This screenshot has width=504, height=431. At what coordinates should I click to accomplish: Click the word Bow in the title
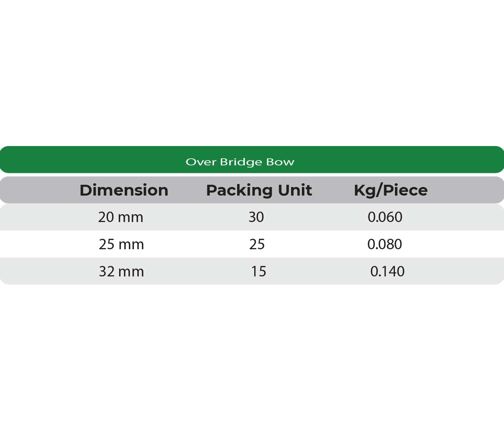(280, 162)
